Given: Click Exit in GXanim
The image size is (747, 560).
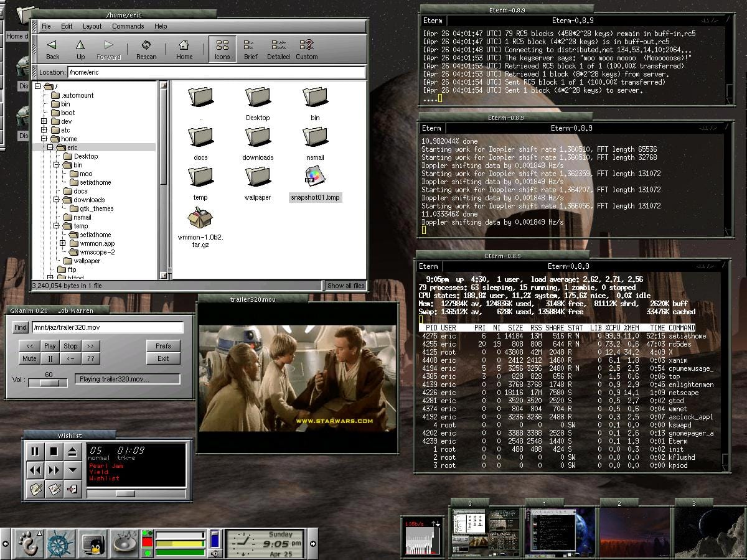Looking at the screenshot, I should point(164,358).
